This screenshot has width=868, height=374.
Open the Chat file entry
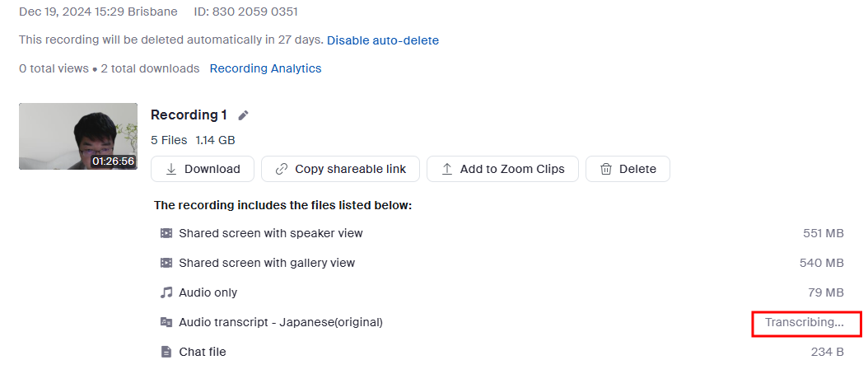[x=203, y=352]
